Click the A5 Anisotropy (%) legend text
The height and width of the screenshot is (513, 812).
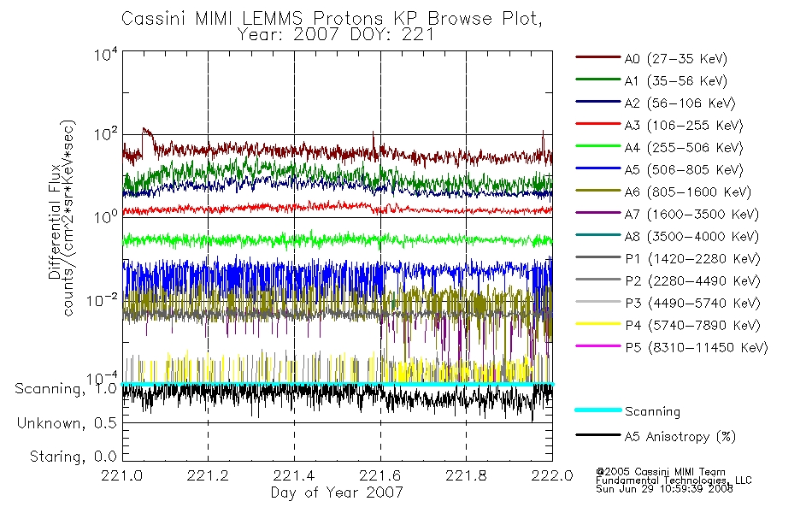point(680,437)
